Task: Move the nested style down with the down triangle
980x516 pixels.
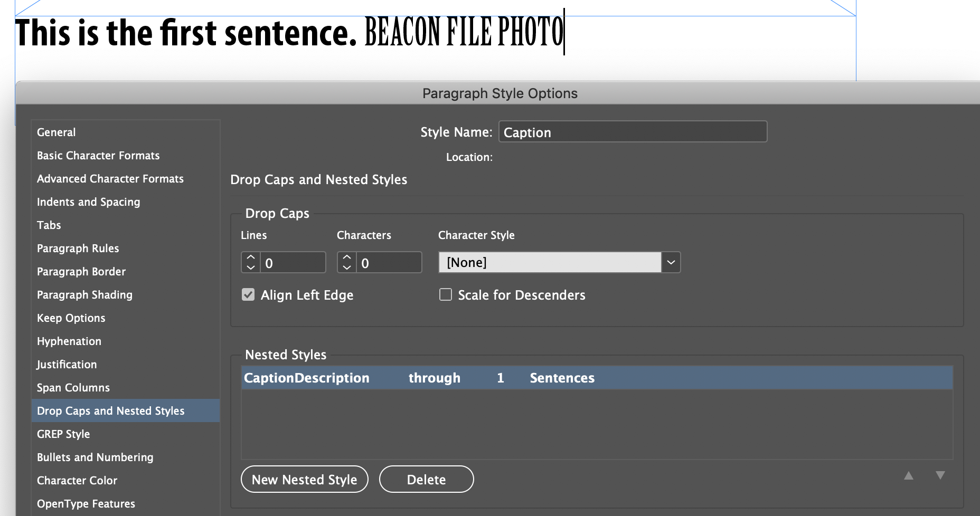Action: (x=940, y=475)
